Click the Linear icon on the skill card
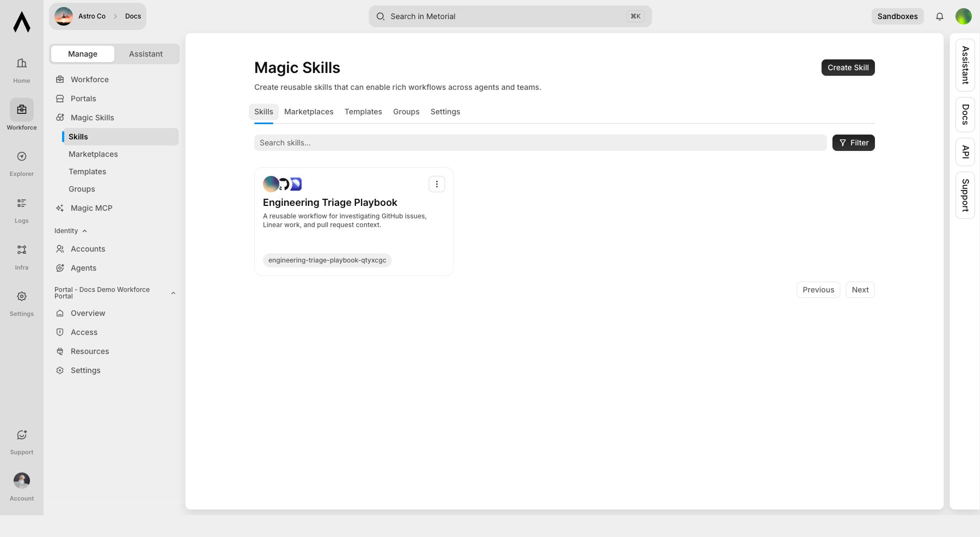 296,184
